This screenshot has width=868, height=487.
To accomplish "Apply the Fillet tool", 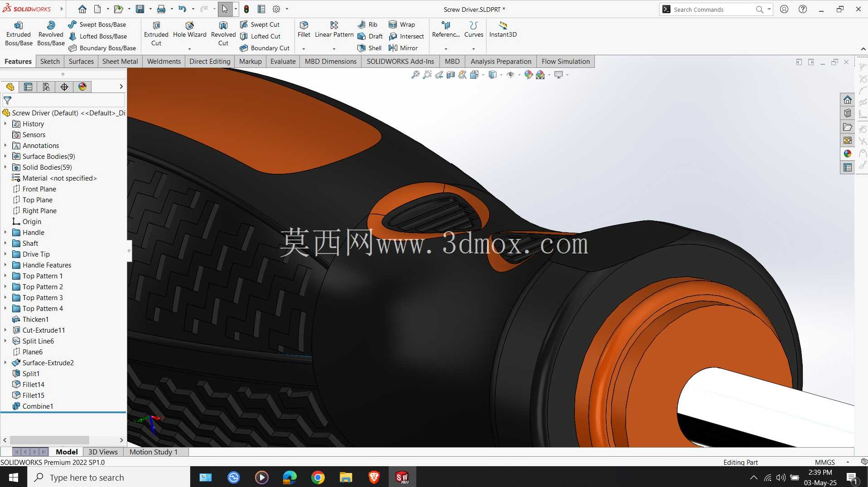I will click(x=304, y=29).
